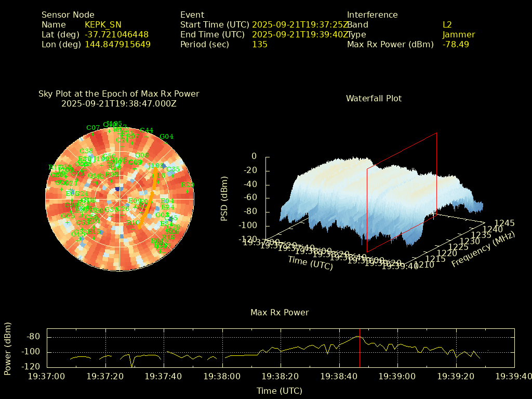
Task: Click the event Start Time value
Action: click(x=299, y=25)
